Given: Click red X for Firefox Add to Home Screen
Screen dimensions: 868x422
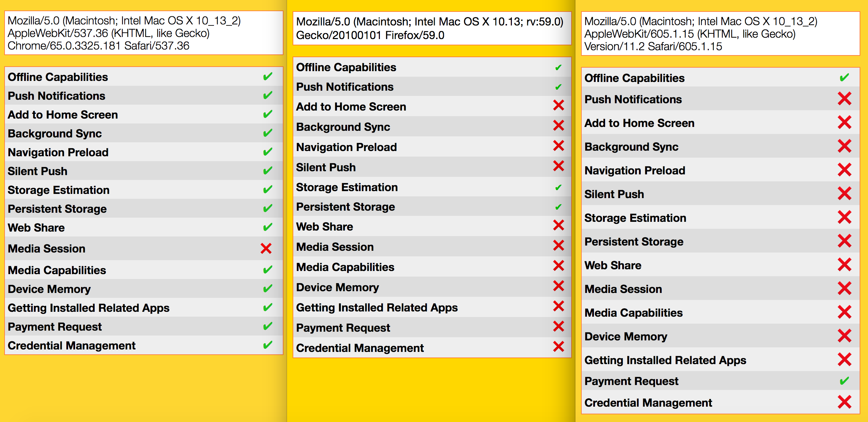Looking at the screenshot, I should (x=559, y=105).
